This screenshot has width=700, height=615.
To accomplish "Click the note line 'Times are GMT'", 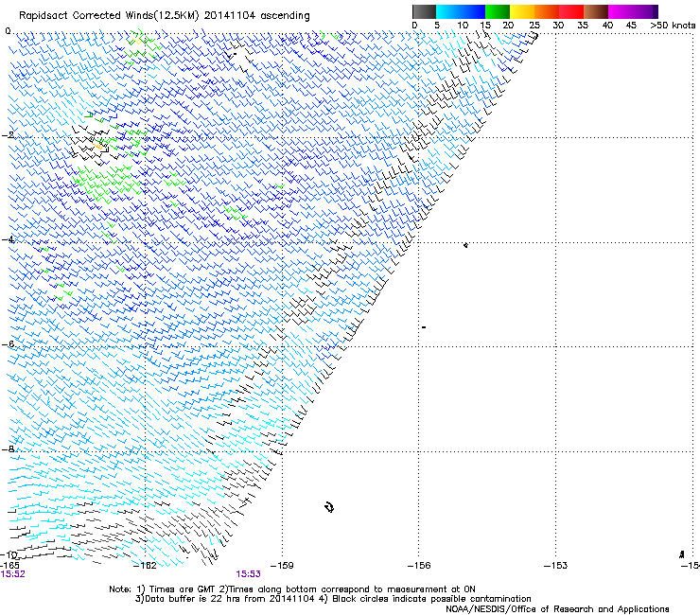I will point(183,589).
